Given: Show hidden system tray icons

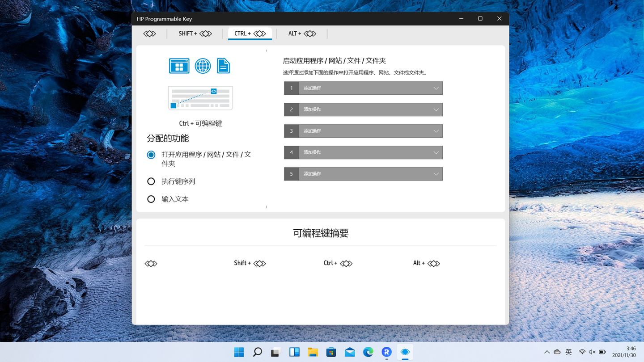Looking at the screenshot, I should tap(547, 352).
